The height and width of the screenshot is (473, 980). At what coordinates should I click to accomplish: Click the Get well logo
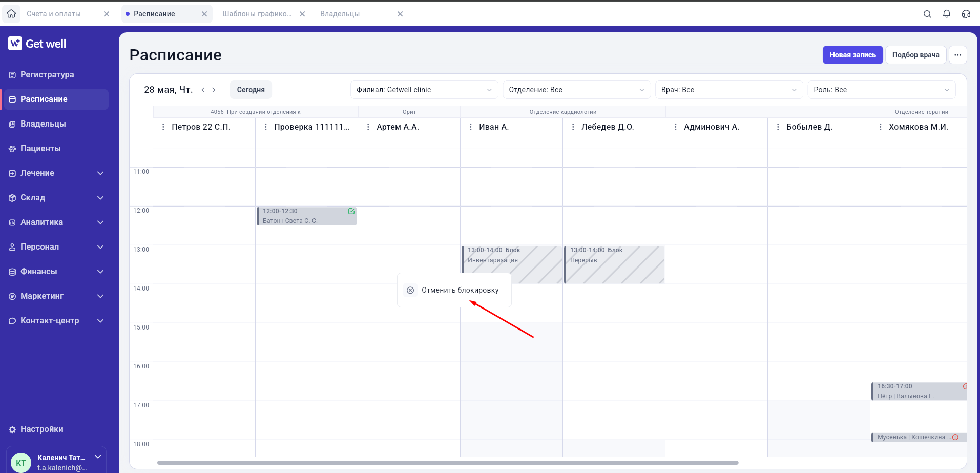click(37, 44)
